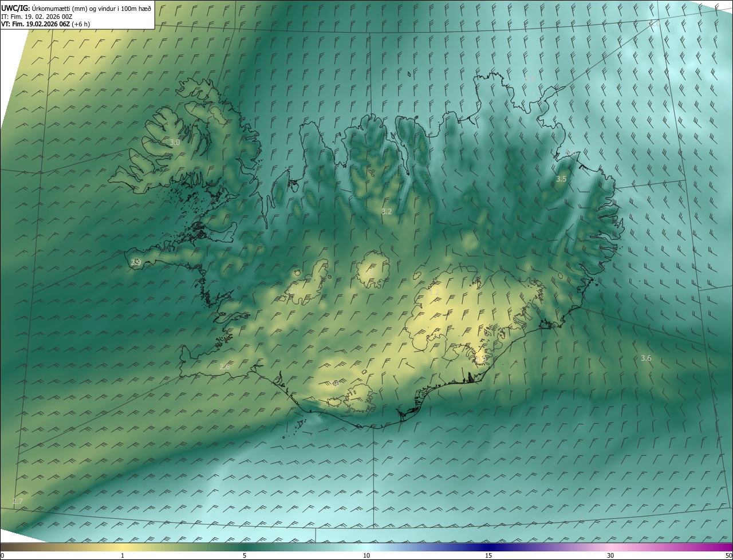
Task: Click the 5 tick on the color scale
Action: 245,555
